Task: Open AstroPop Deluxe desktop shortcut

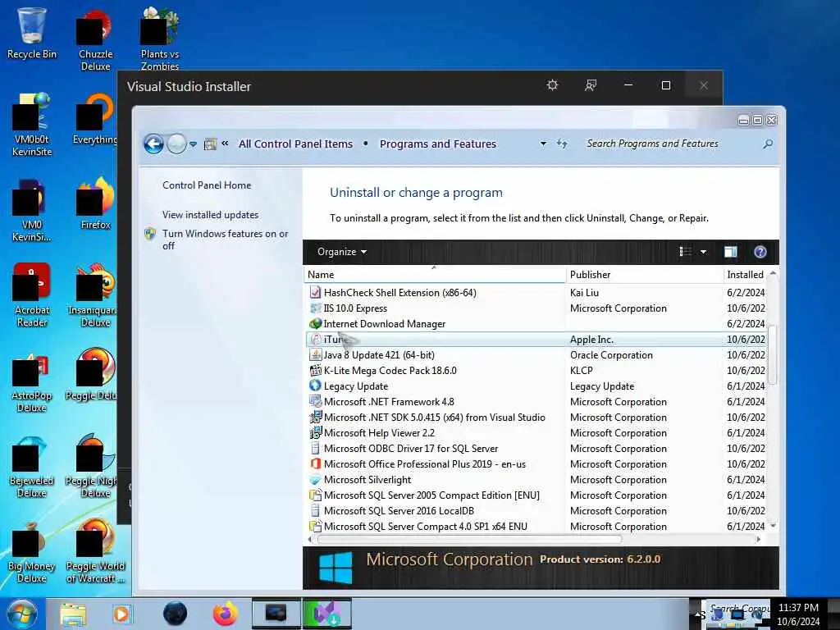Action: pos(32,382)
